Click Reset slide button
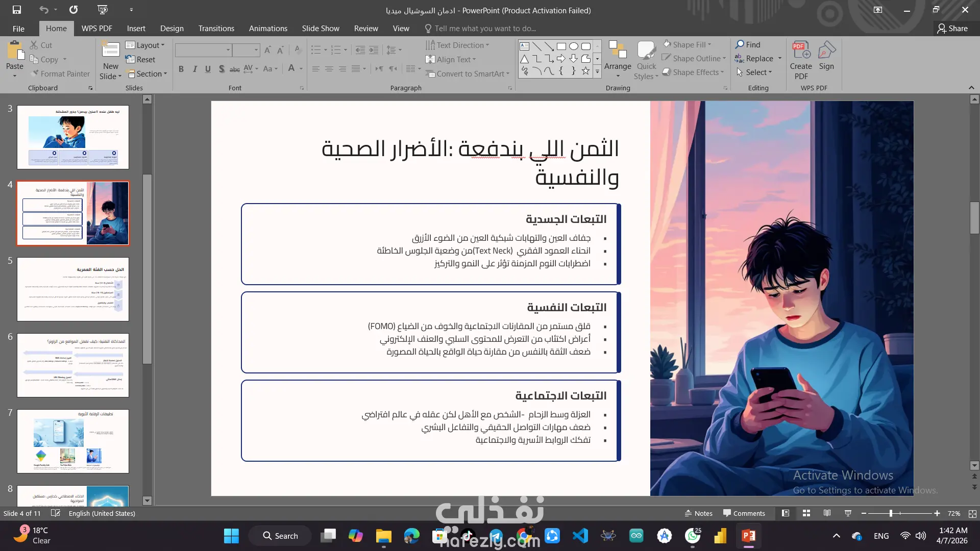980x551 pixels. (x=140, y=59)
